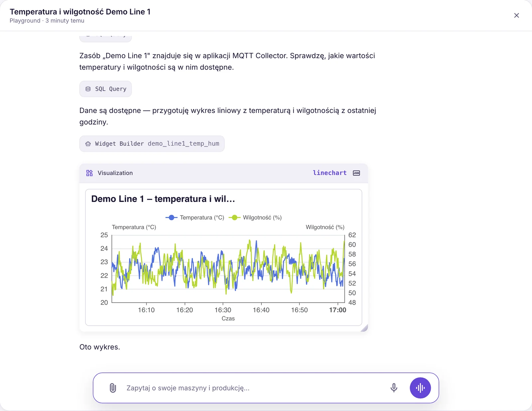Image resolution: width=532 pixels, height=411 pixels.
Task: Open Widget Builder demo_line1_temp_hum chip
Action: 152,144
